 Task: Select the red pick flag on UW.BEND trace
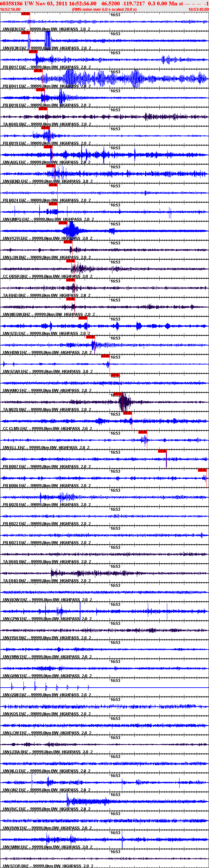point(50,166)
